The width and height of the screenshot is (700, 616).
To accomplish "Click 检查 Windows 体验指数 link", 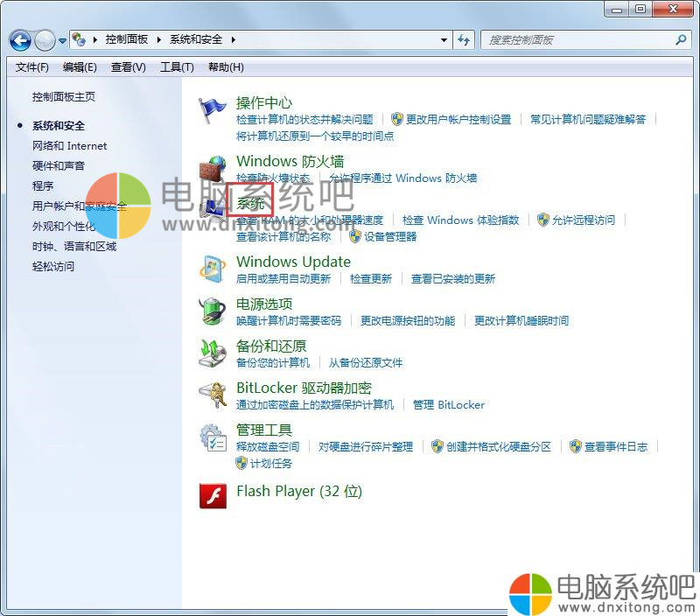I will (x=461, y=220).
